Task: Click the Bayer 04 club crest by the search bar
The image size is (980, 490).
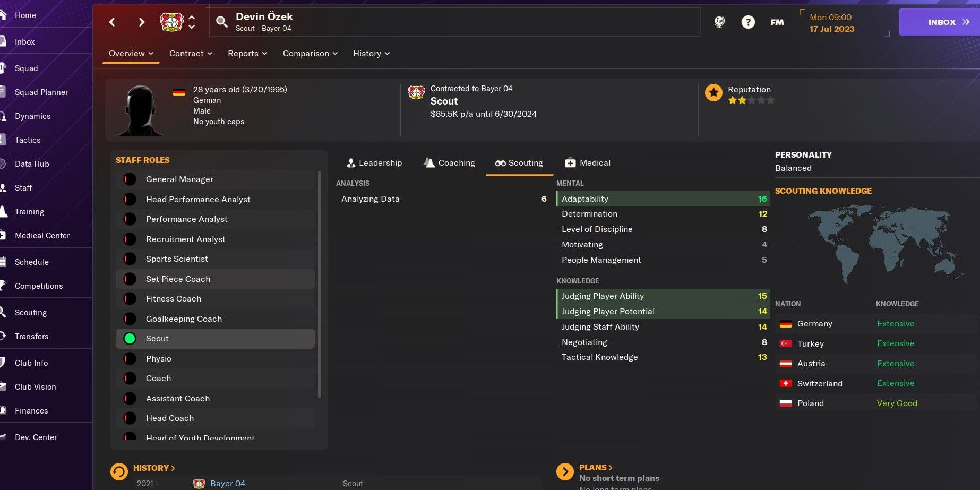Action: pos(171,21)
